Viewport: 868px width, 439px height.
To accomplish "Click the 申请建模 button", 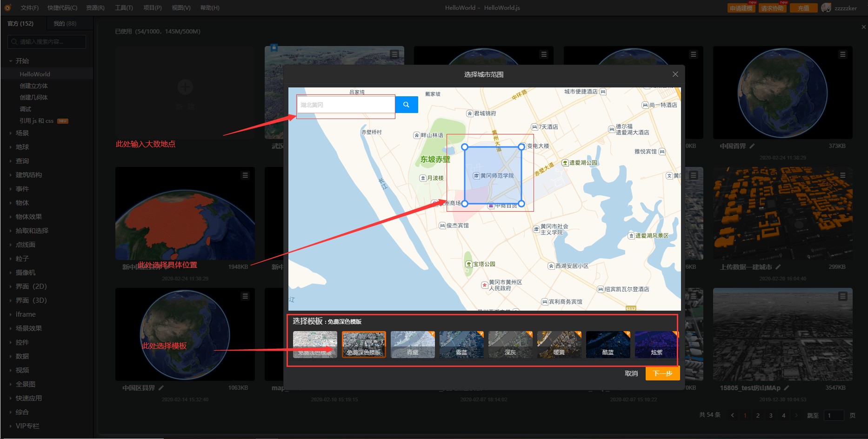I will pyautogui.click(x=741, y=8).
